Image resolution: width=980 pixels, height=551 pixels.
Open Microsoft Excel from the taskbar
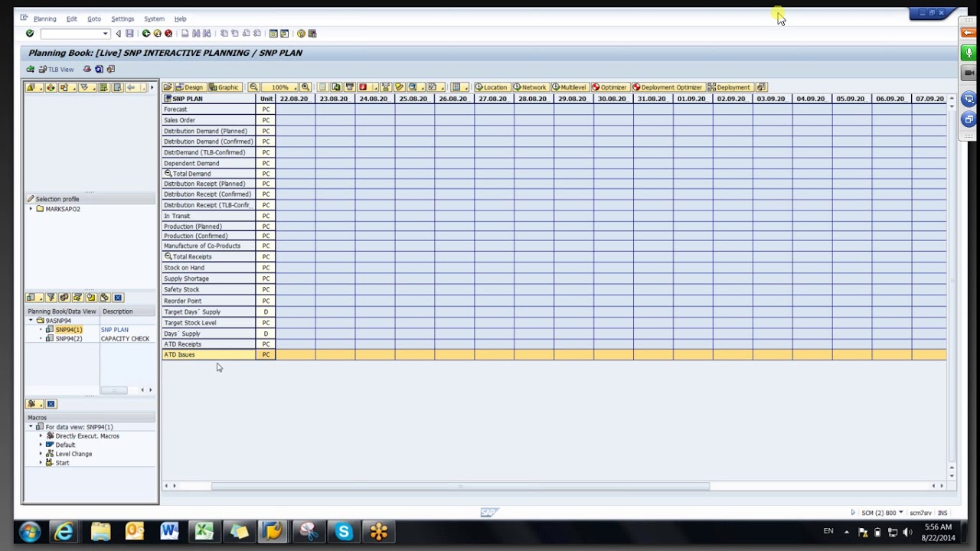pyautogui.click(x=204, y=532)
